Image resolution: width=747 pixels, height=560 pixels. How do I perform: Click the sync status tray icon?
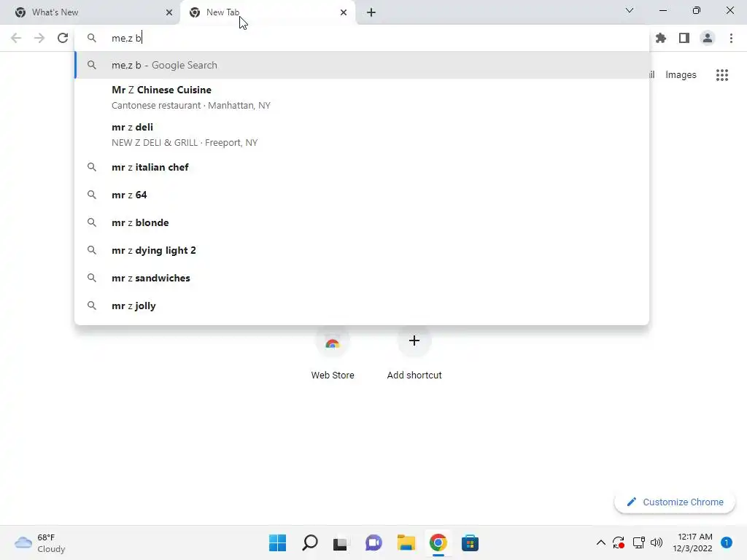tap(619, 542)
